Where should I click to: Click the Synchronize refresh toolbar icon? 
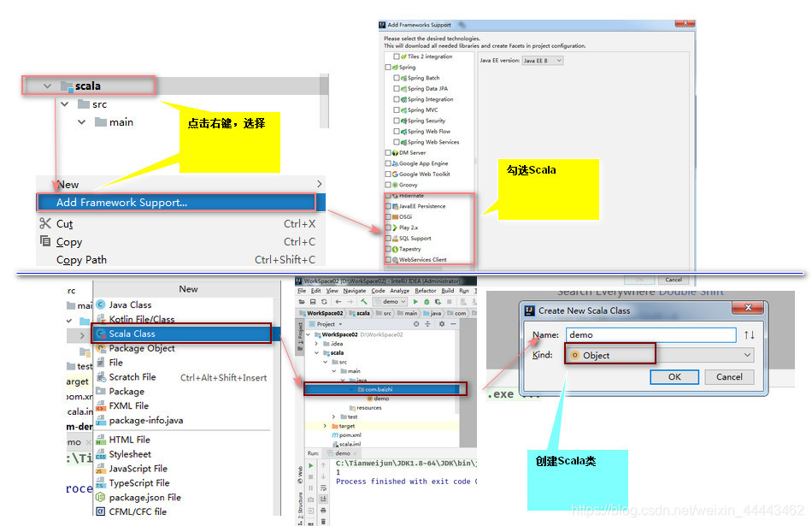pyautogui.click(x=324, y=302)
